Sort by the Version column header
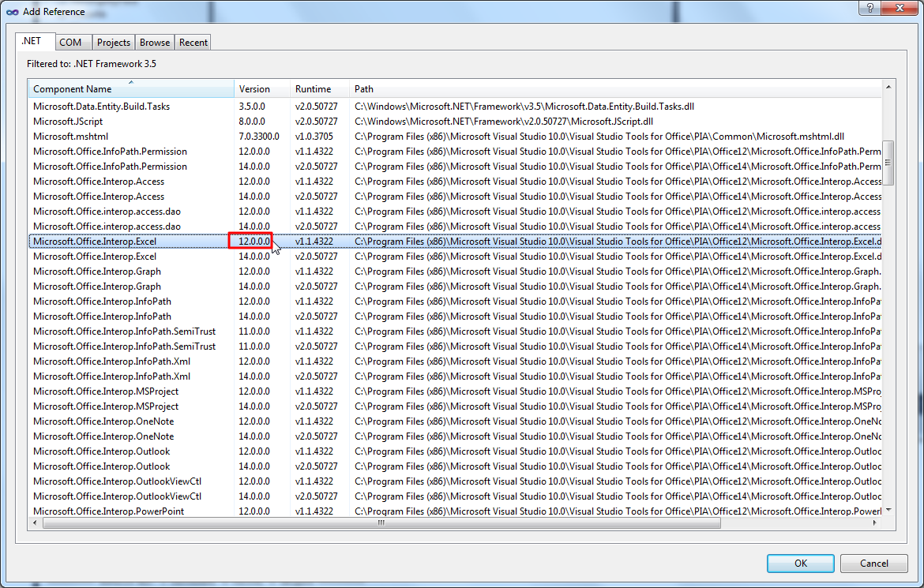924x588 pixels. coord(261,89)
